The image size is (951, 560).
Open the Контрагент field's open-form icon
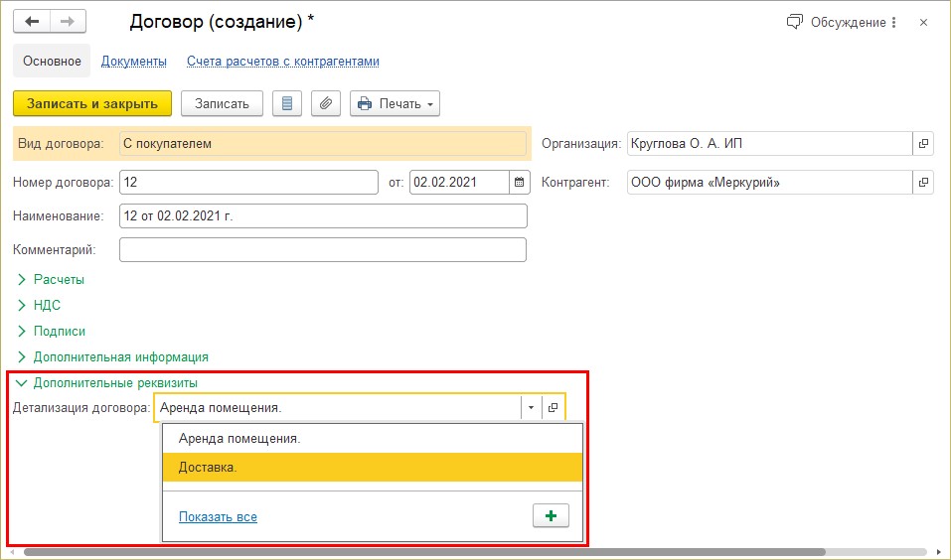click(x=923, y=183)
